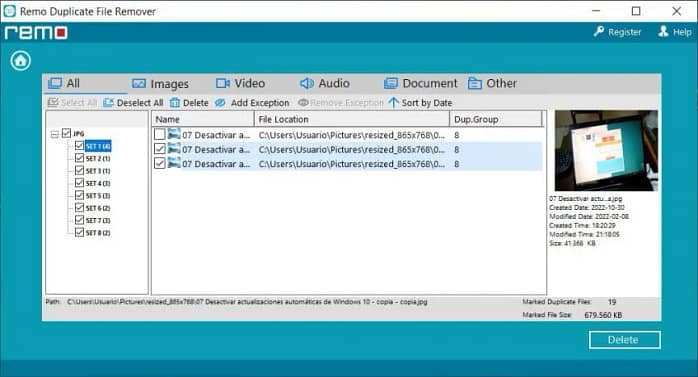Select the SET 6 (2) tree label

coord(98,208)
